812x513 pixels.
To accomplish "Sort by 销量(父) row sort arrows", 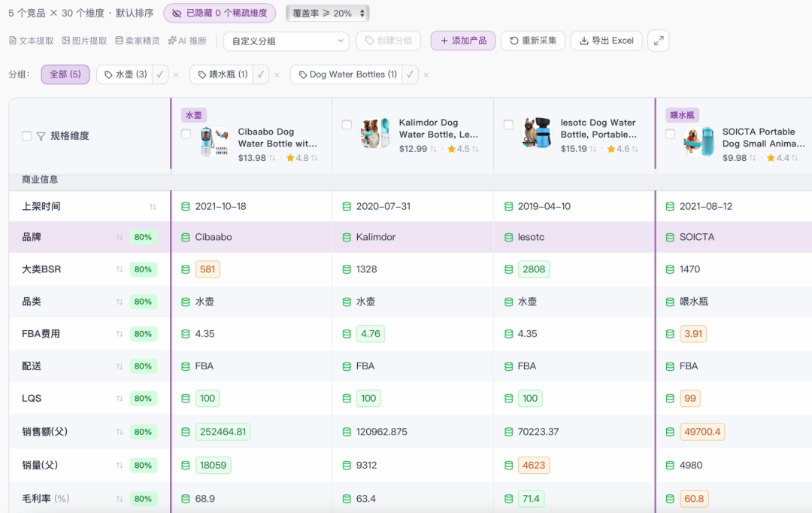I will [120, 466].
